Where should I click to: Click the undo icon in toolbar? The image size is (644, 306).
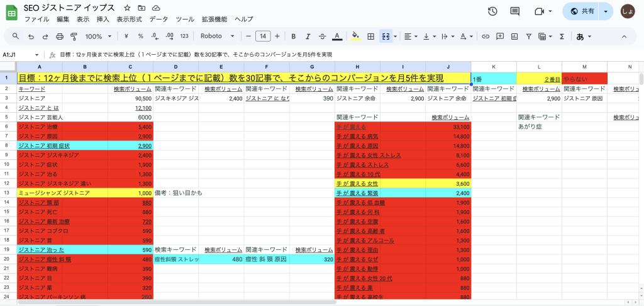click(x=31, y=37)
